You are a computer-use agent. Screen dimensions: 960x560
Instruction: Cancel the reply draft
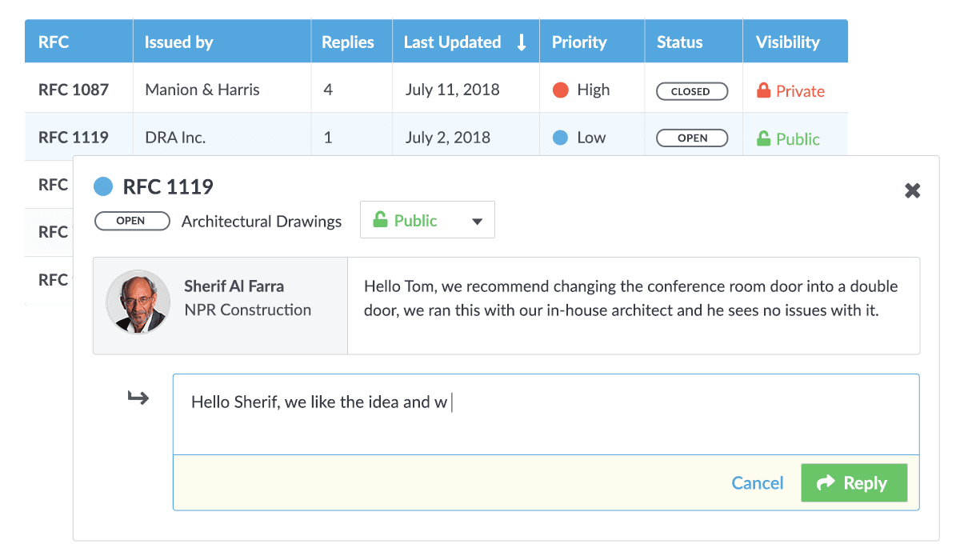click(758, 482)
